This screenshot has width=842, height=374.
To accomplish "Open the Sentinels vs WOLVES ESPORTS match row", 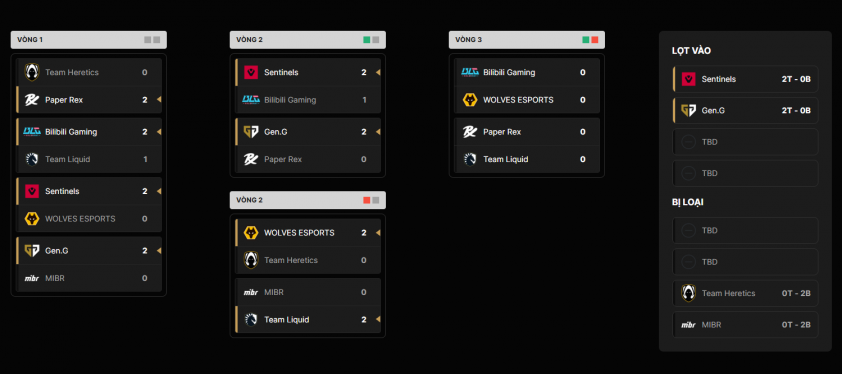I will (89, 205).
